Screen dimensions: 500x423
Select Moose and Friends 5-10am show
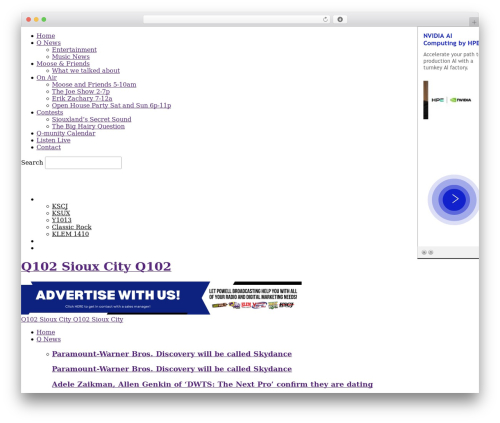(94, 85)
